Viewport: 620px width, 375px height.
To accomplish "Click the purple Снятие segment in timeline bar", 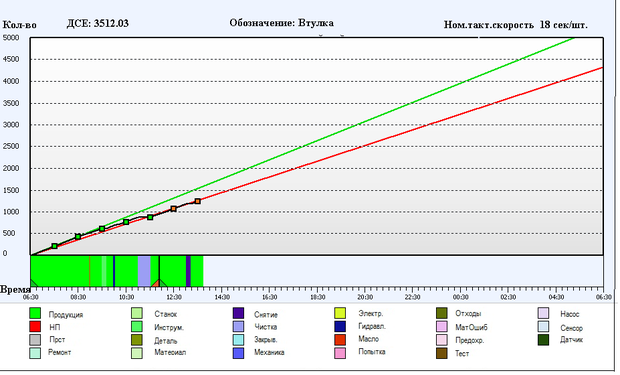I will tap(188, 271).
